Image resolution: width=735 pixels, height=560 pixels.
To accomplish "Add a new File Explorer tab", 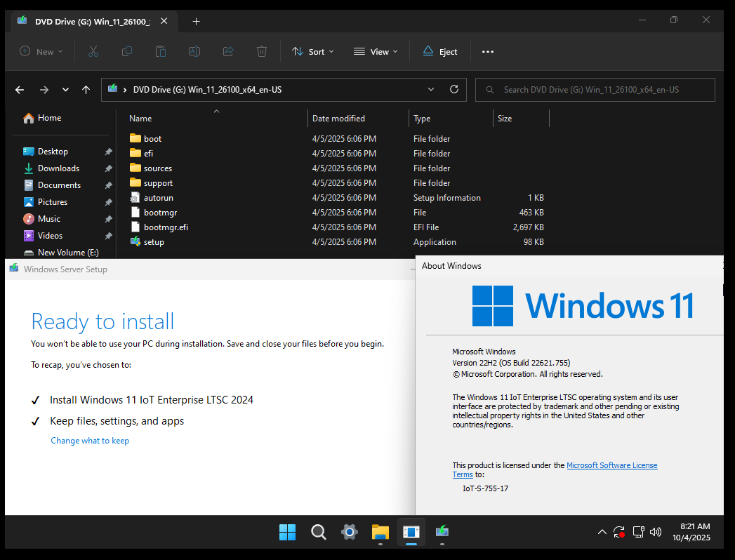I will pos(197,22).
